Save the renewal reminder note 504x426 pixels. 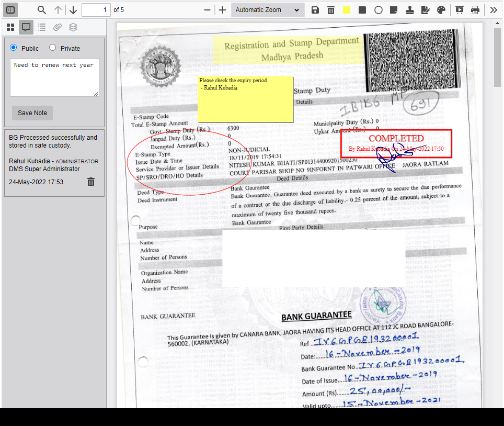[x=32, y=113]
